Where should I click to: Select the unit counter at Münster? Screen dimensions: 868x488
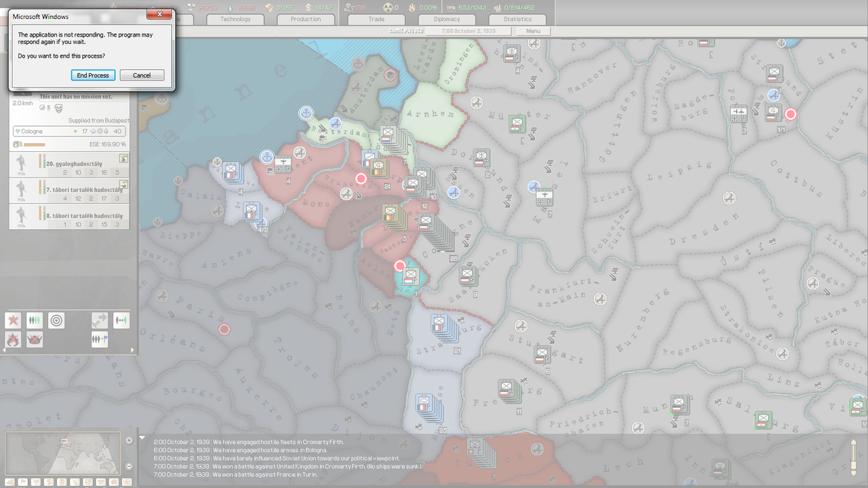pyautogui.click(x=517, y=125)
